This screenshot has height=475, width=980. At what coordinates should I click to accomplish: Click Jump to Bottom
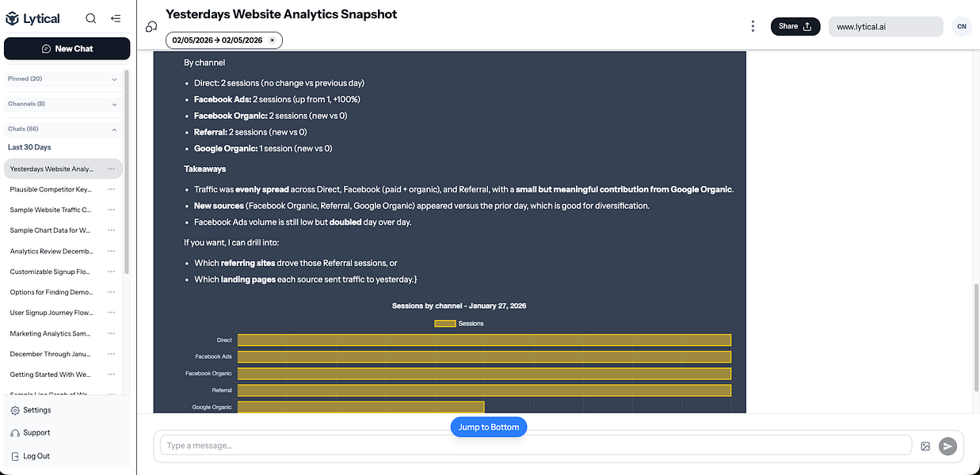pyautogui.click(x=489, y=427)
